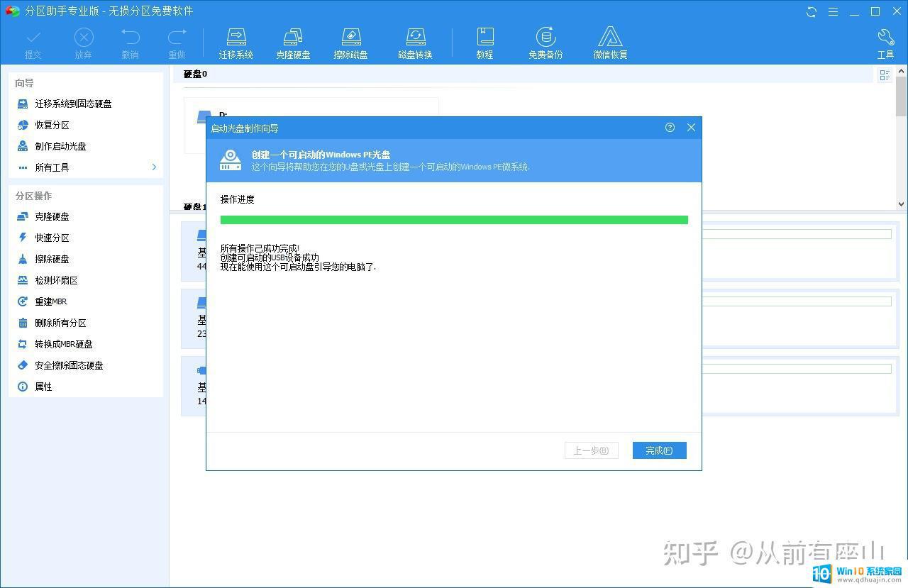908x588 pixels.
Task: Click the 放弃 (discard) toolbar icon
Action: [83, 43]
